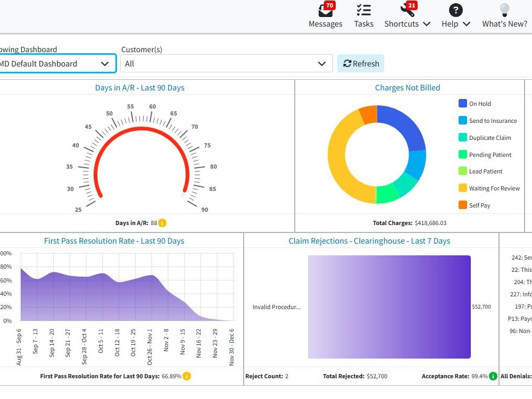The image size is (532, 399).
Task: Open the Messages envelope icon
Action: (x=325, y=11)
